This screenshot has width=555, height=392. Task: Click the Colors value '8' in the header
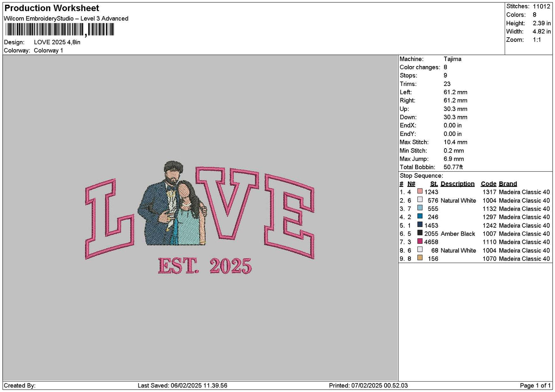534,15
